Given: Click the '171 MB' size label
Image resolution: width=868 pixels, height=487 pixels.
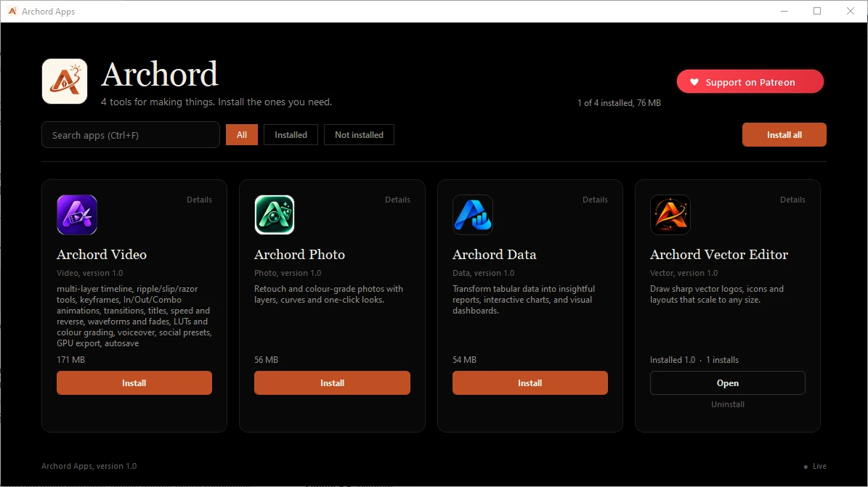Looking at the screenshot, I should click(x=71, y=360).
